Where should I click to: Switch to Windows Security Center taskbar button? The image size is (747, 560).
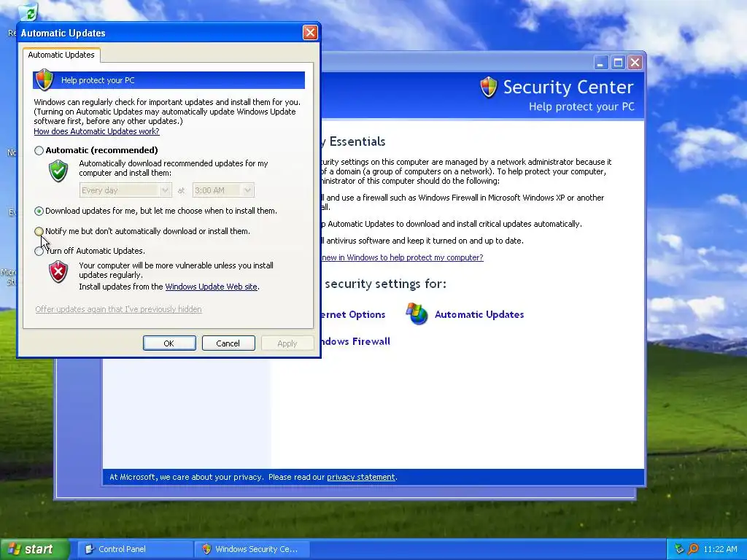tap(252, 549)
